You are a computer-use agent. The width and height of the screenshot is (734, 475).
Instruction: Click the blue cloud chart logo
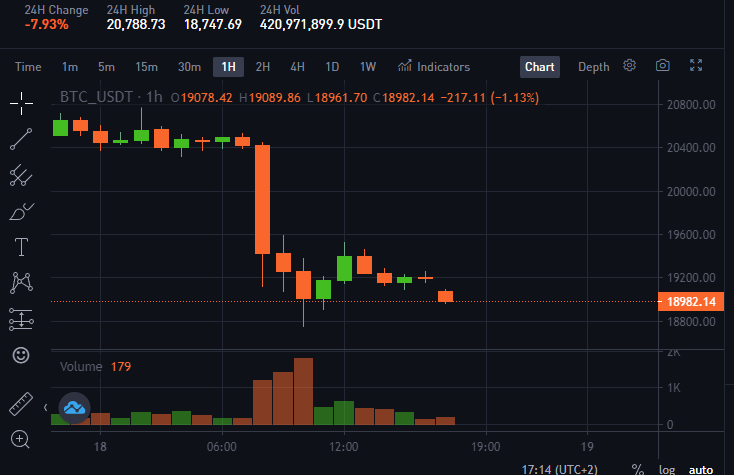[x=74, y=408]
